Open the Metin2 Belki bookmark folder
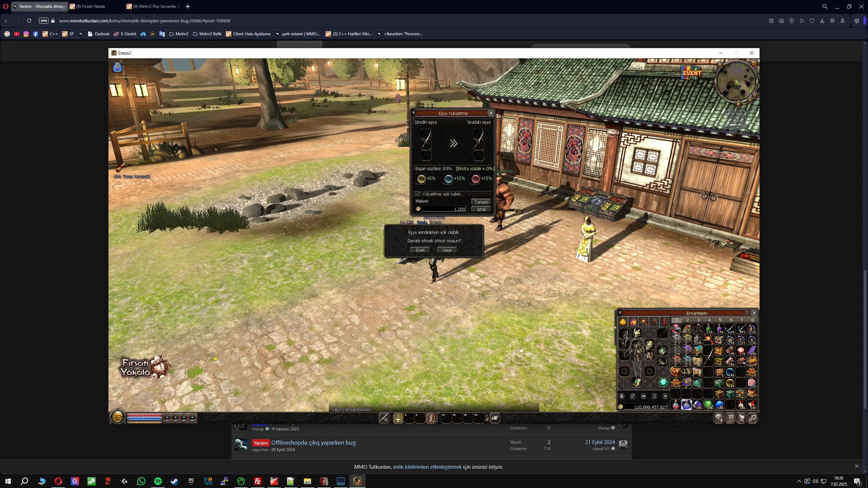Viewport: 868px width, 488px height. (207, 34)
